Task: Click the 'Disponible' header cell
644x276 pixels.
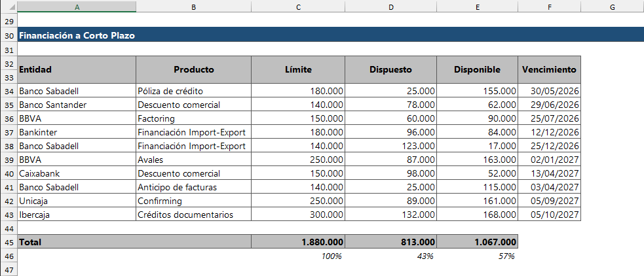Action: [476, 69]
